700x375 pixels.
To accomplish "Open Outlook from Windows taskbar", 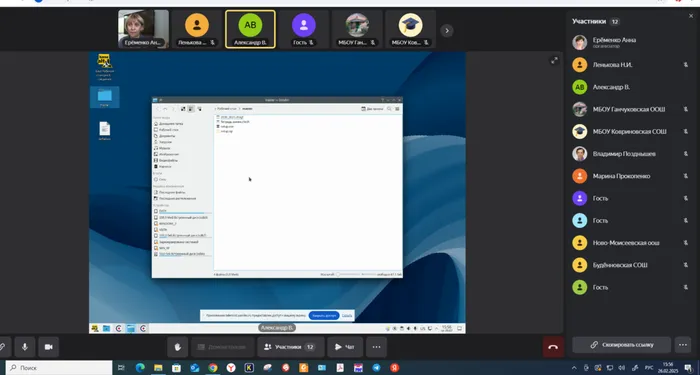I will (x=195, y=368).
